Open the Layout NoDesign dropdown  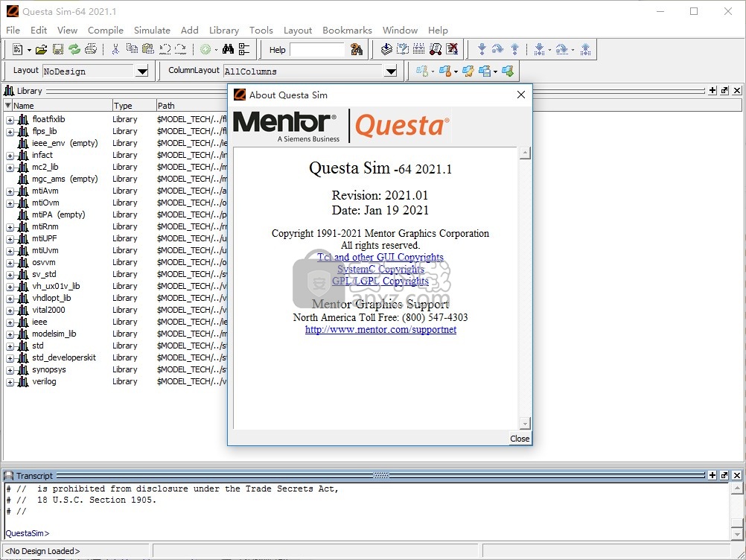[142, 71]
